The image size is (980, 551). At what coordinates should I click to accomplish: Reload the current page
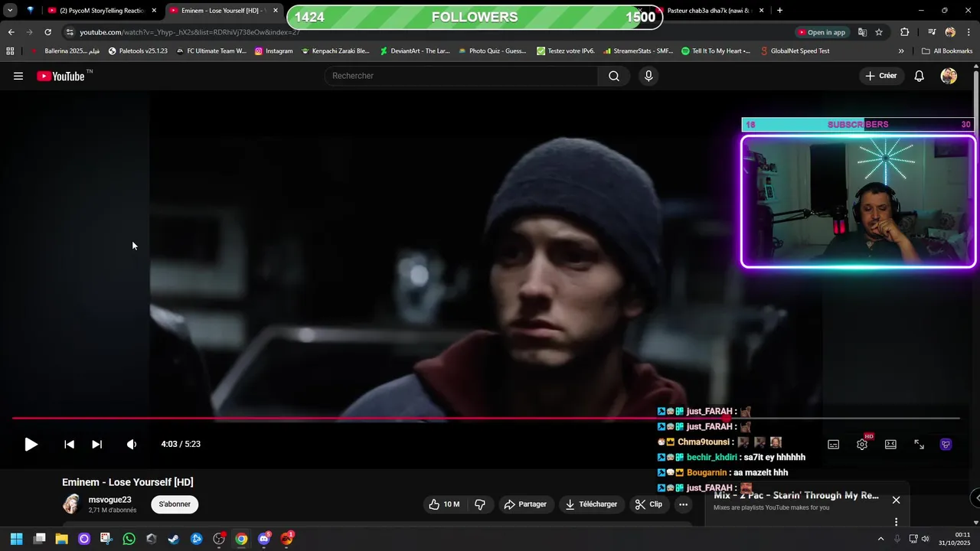[47, 32]
